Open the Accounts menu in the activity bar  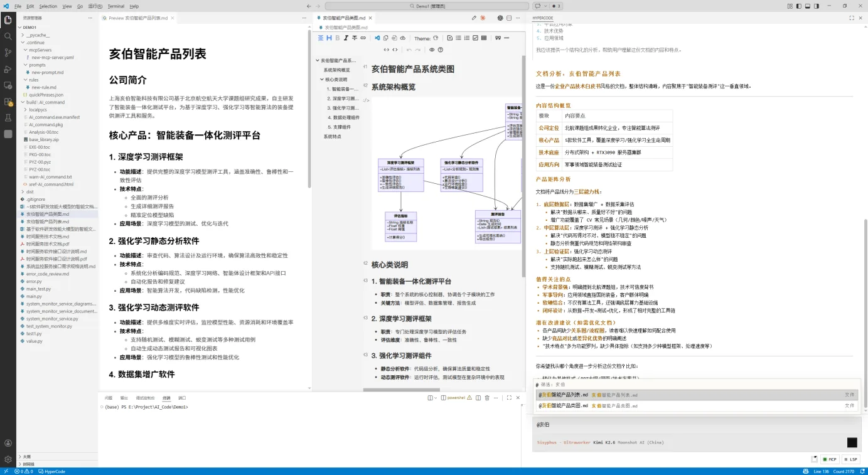click(8, 443)
